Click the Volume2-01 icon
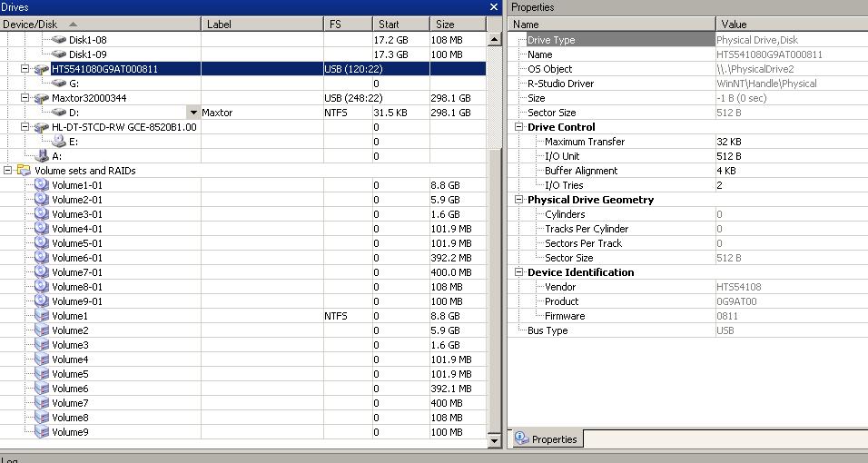 [42, 200]
